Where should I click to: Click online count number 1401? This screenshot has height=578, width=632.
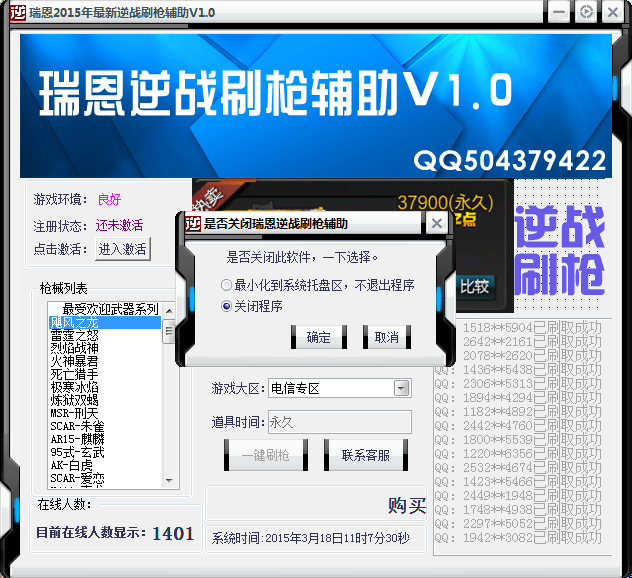[173, 533]
